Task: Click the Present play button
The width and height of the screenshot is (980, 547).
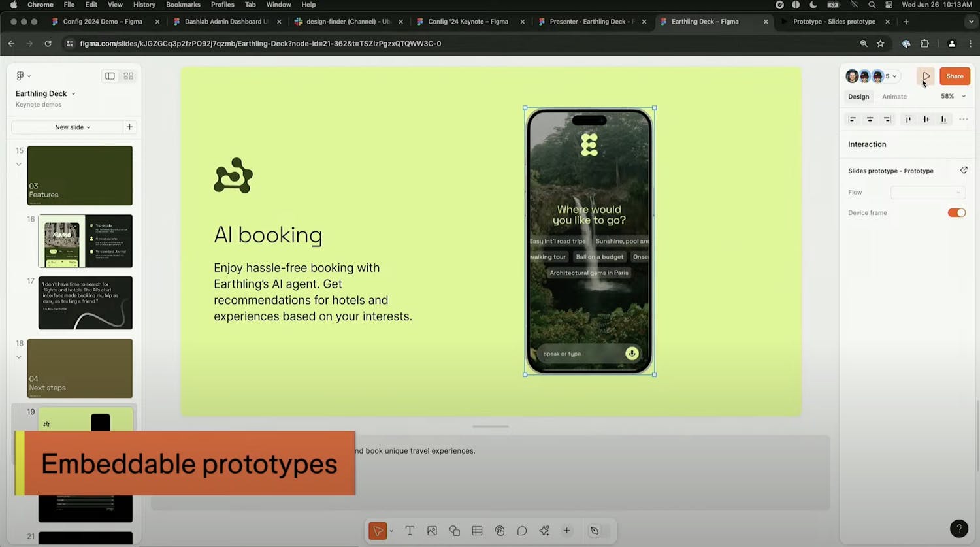Action: [926, 76]
